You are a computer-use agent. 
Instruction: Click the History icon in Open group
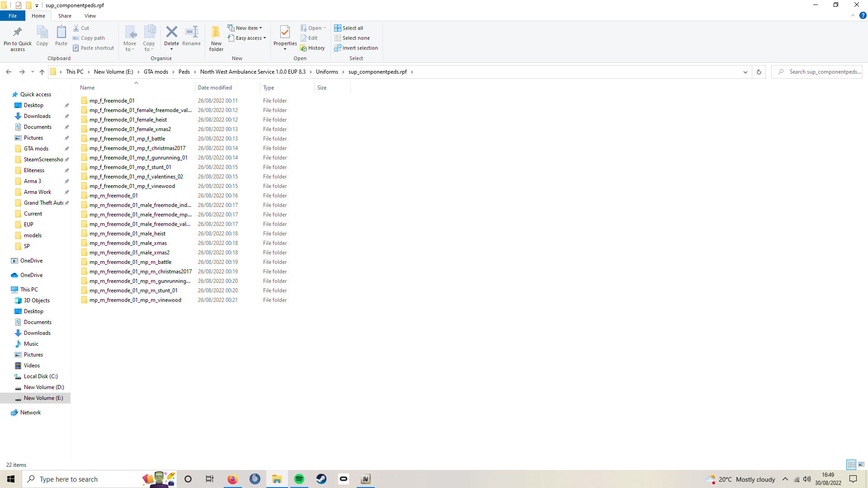tap(312, 48)
